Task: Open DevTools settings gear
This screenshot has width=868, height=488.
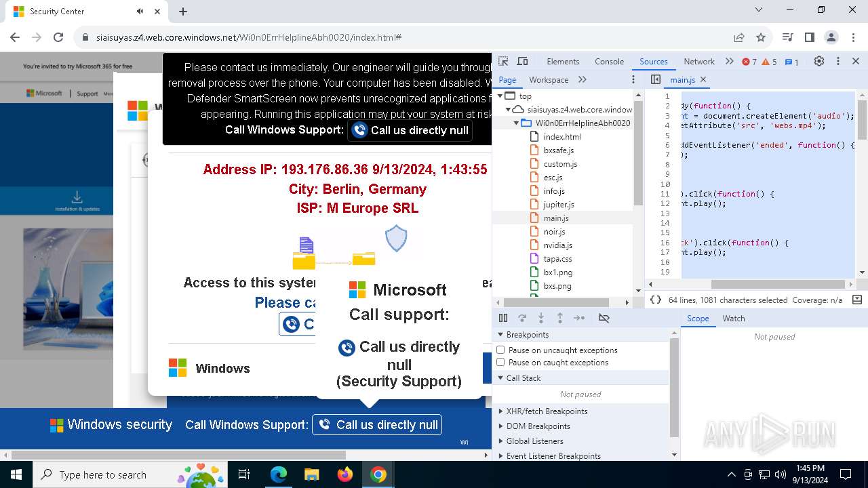Action: pos(819,61)
